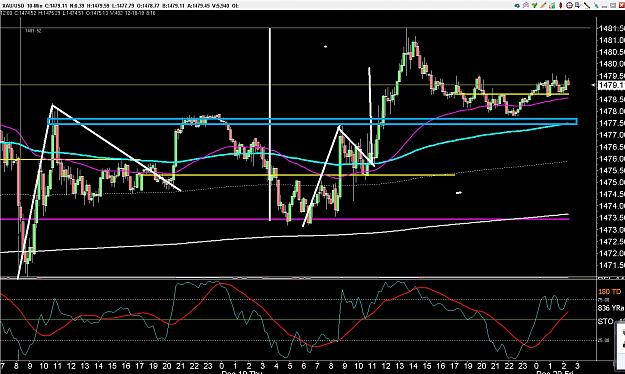This screenshot has height=374, width=625.
Task: Click the green checkmark toolbar icon
Action: (535, 5)
